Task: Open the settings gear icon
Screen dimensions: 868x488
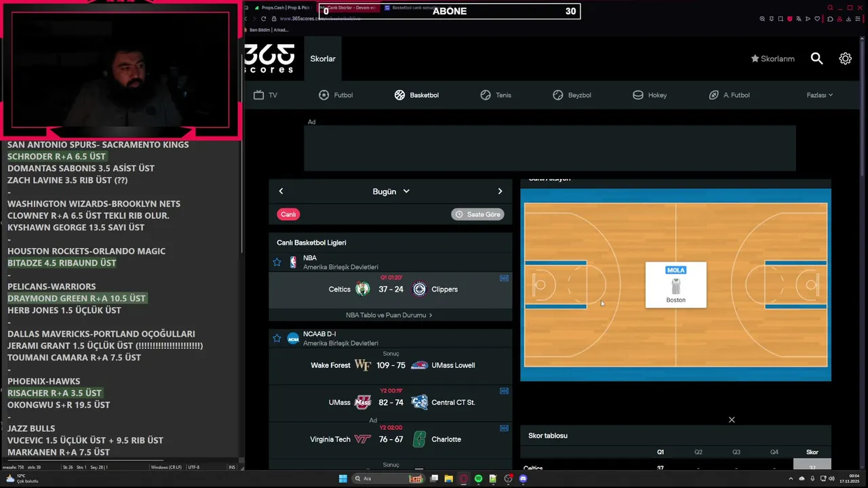Action: pyautogui.click(x=845, y=59)
